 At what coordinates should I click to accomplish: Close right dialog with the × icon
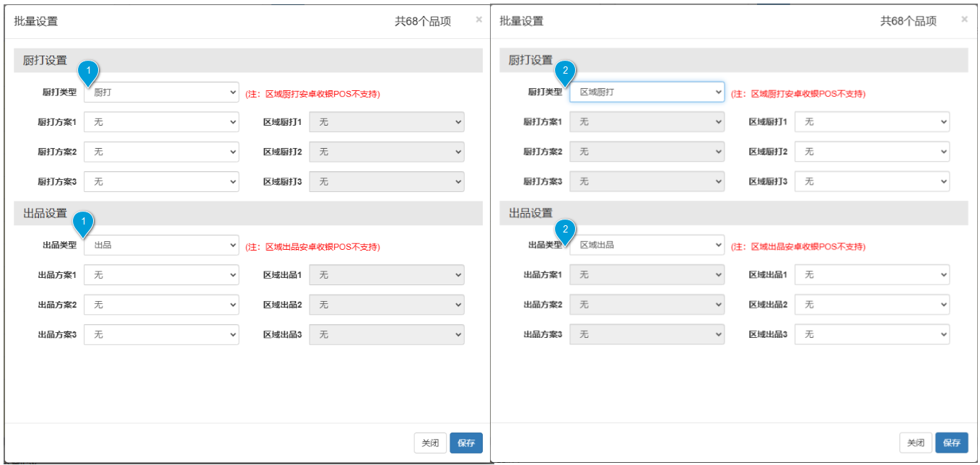point(964,19)
